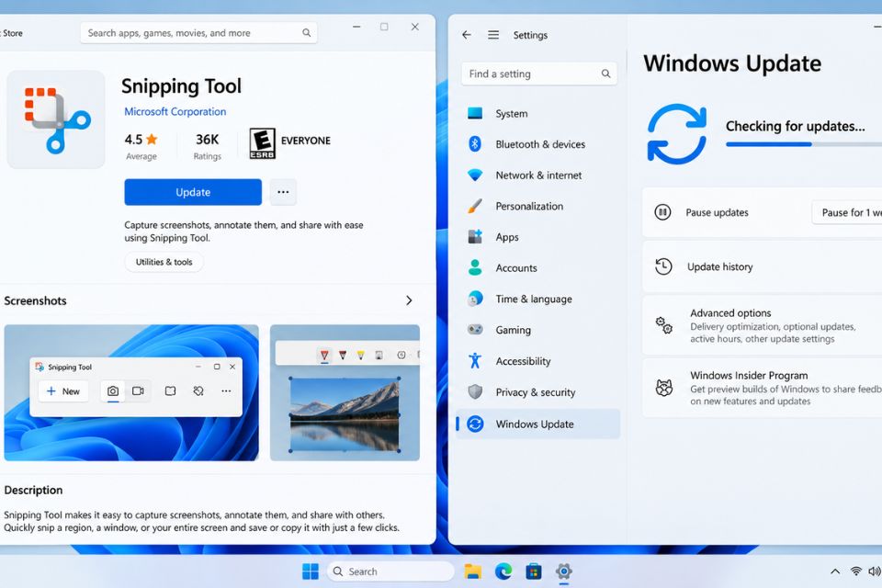The height and width of the screenshot is (588, 882).
Task: Click the ESRB Everyone rating badge
Action: (262, 143)
